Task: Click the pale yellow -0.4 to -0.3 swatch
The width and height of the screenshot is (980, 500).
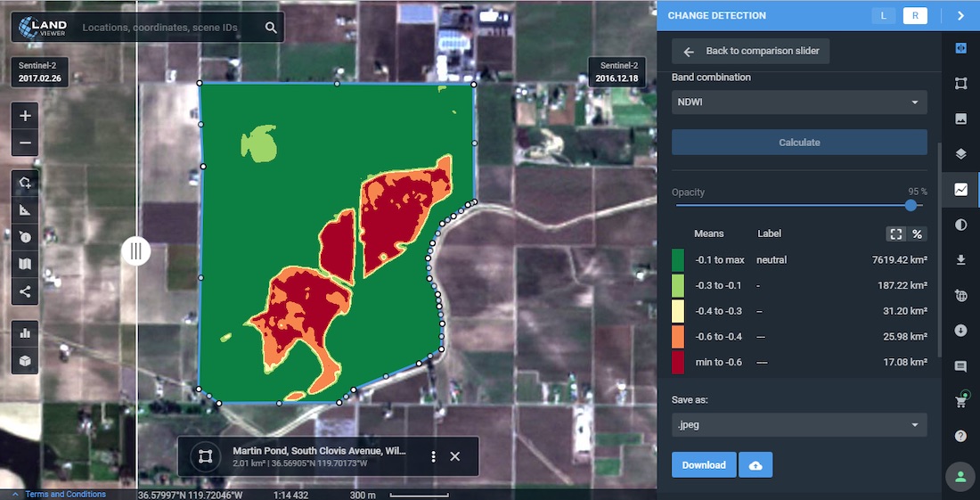Action: pyautogui.click(x=677, y=311)
